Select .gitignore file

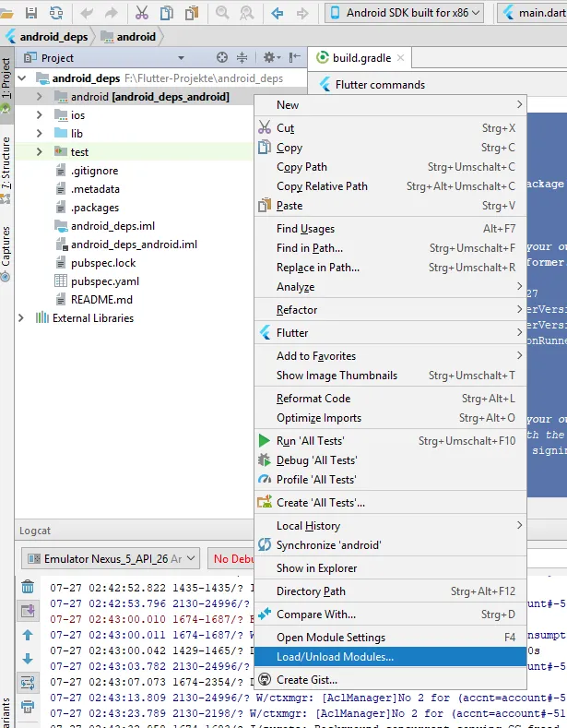pyautogui.click(x=94, y=171)
